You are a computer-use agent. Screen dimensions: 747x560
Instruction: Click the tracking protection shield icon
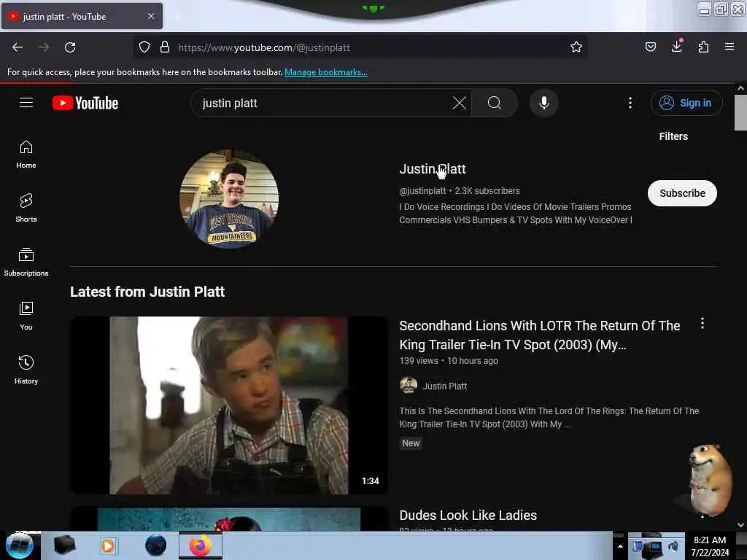pos(144,47)
